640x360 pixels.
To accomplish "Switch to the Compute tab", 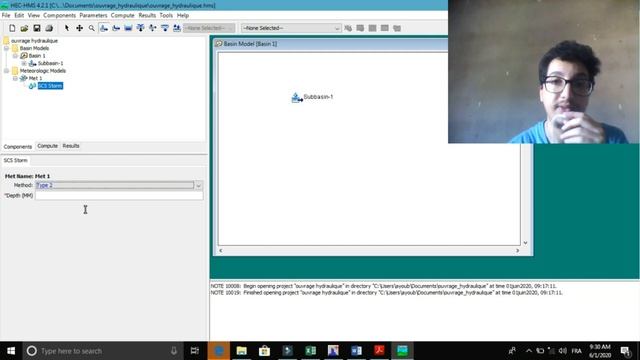I will (47, 146).
